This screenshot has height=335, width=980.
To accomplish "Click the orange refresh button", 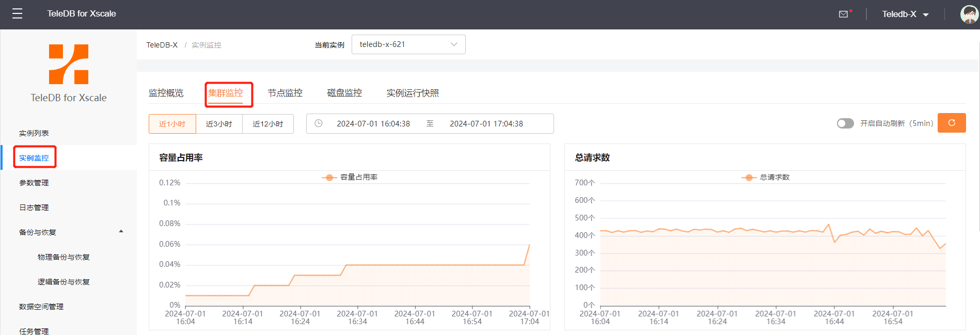I will tap(951, 123).
